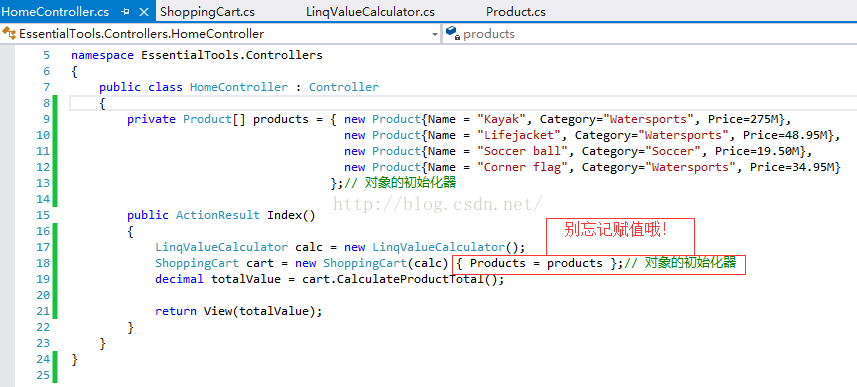The image size is (857, 387).
Task: Switch to the ShoppingCart.cs tab
Action: [x=208, y=12]
